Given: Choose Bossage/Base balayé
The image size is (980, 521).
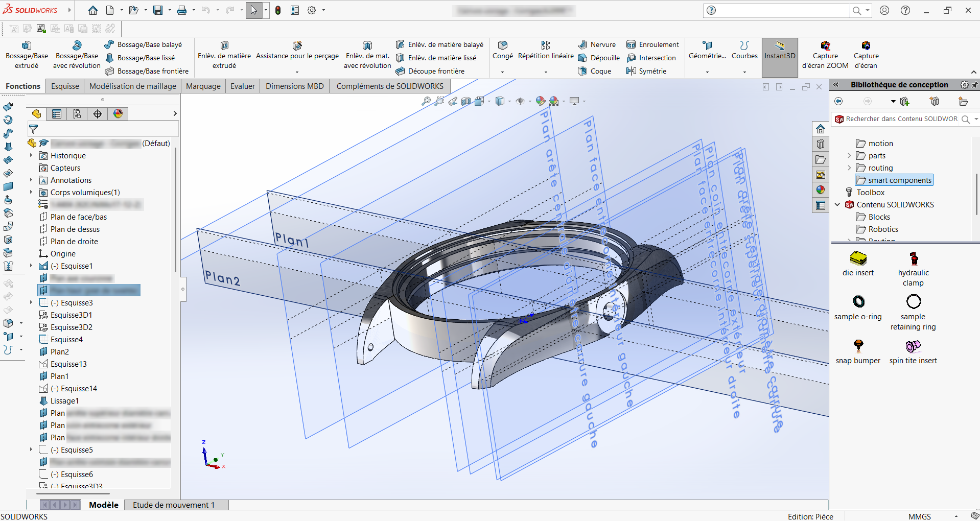Looking at the screenshot, I should (144, 45).
